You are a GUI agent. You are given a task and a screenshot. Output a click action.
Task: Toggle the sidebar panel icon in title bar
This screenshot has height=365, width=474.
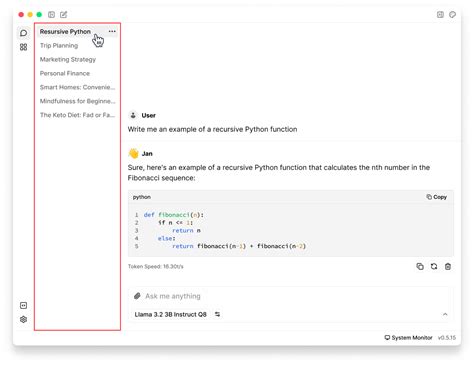click(x=51, y=15)
